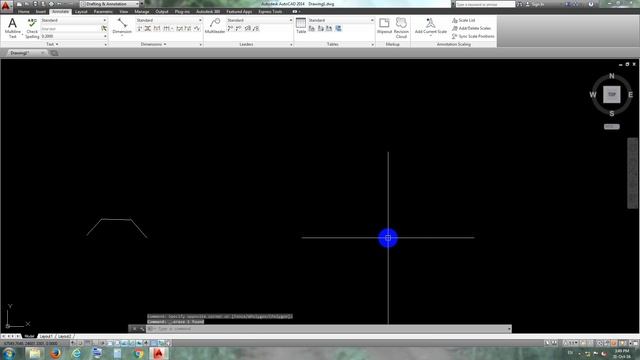Select the Revision Cloud tool
Viewport: 640px width, 360px height.
click(401, 28)
